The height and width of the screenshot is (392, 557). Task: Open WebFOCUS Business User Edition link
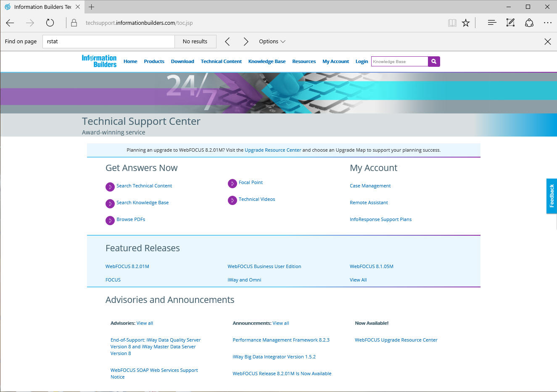[x=264, y=266]
